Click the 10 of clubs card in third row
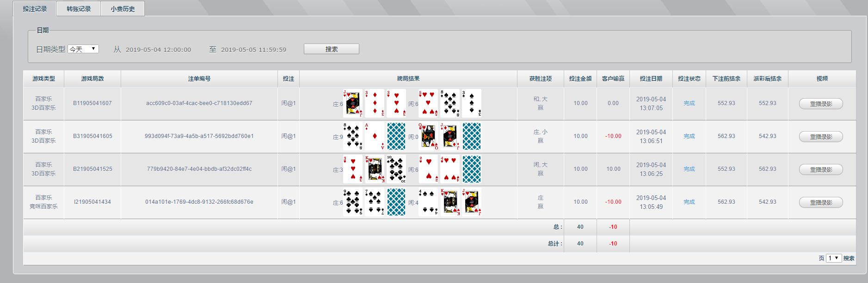Screen dimensions: 868x283 click(x=396, y=169)
